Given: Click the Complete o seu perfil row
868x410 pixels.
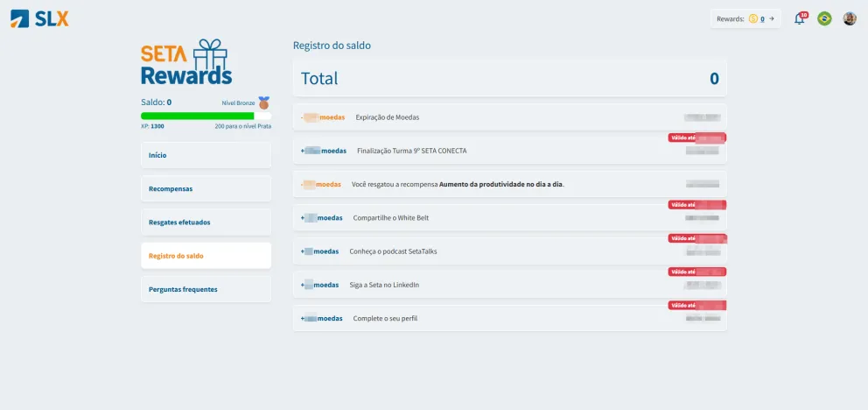Looking at the screenshot, I should coord(510,319).
